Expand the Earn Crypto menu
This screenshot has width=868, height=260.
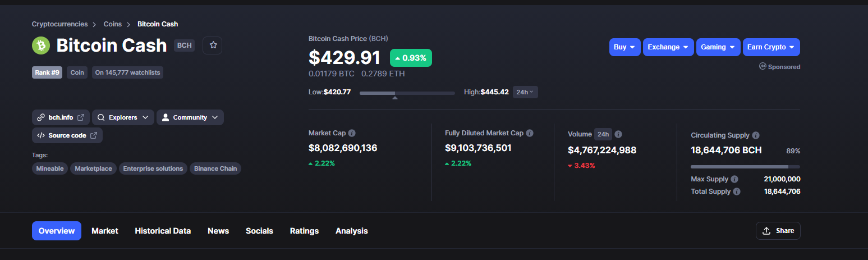pyautogui.click(x=771, y=47)
